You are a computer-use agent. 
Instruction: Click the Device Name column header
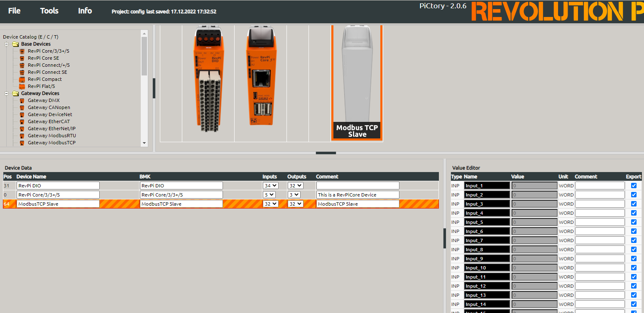coord(32,177)
